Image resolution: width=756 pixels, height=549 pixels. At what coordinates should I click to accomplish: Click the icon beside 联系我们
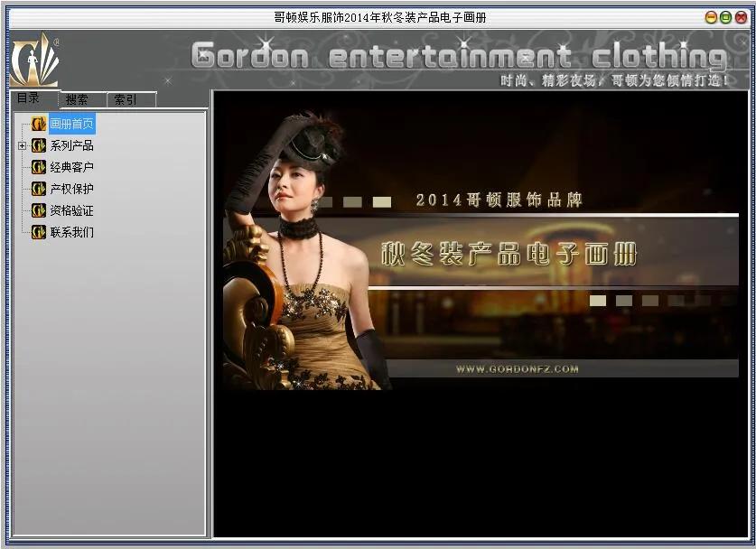pos(39,232)
